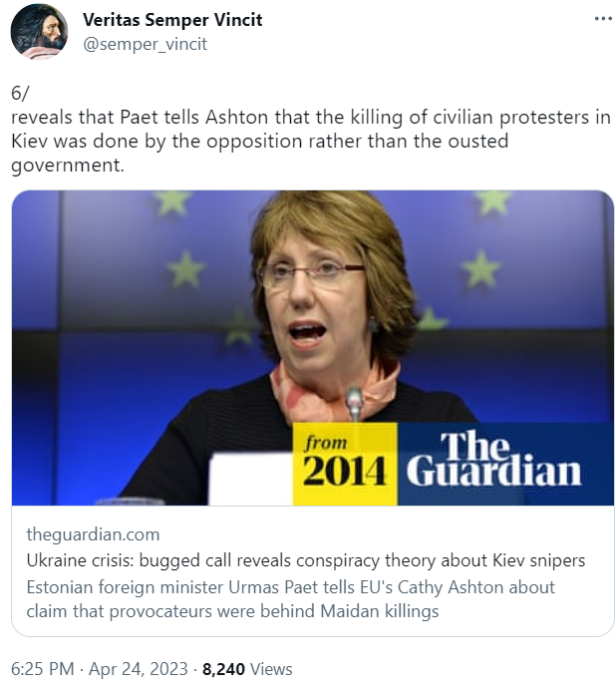
Task: Click the tweet text line ending "government."
Action: pos(68,166)
